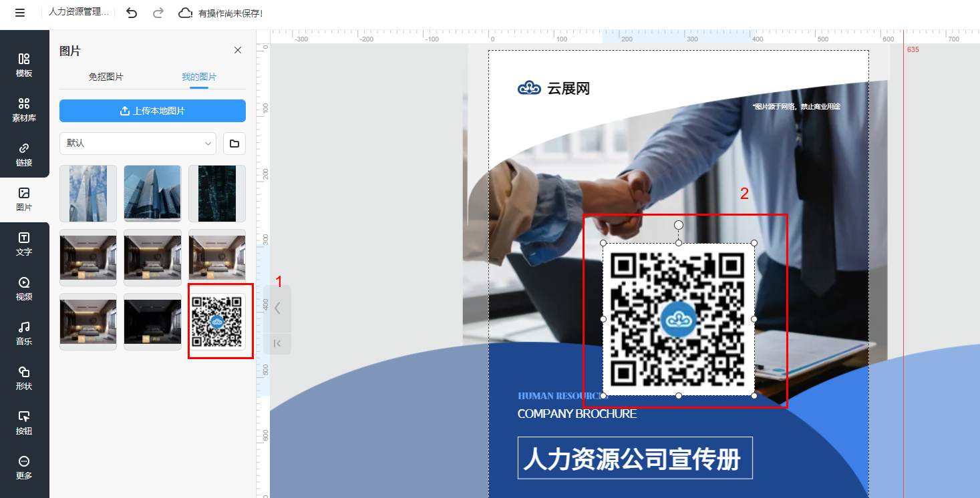Expand the 更多 more options

[24, 468]
